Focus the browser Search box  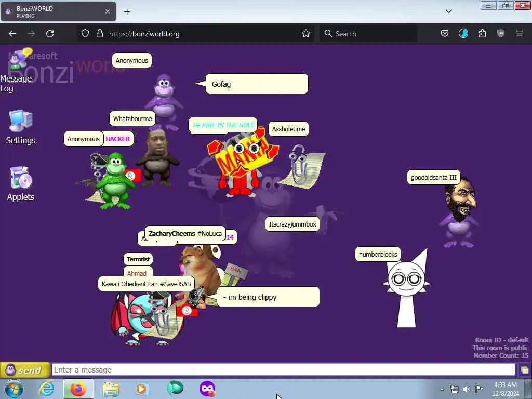pyautogui.click(x=368, y=34)
